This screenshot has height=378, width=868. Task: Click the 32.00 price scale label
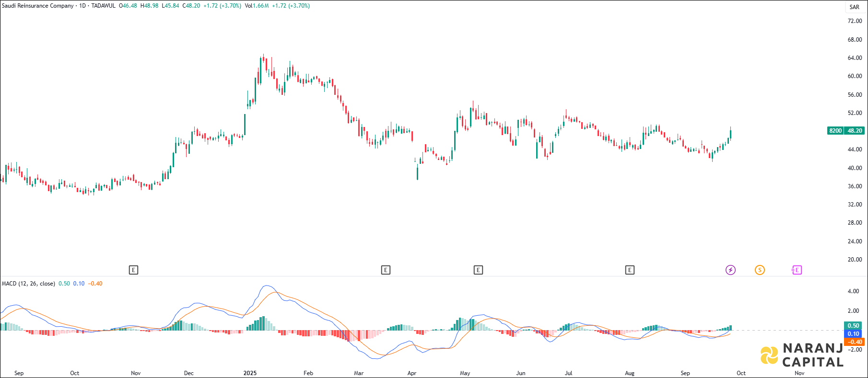pyautogui.click(x=855, y=205)
